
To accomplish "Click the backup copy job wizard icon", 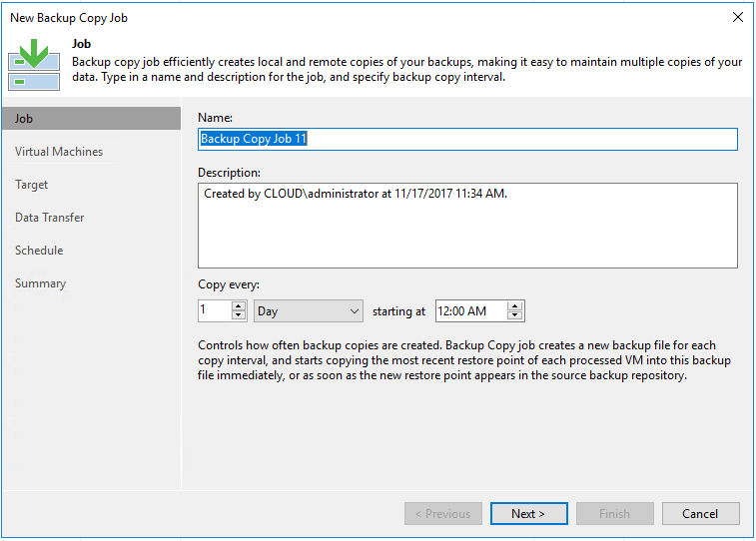I will tap(34, 63).
